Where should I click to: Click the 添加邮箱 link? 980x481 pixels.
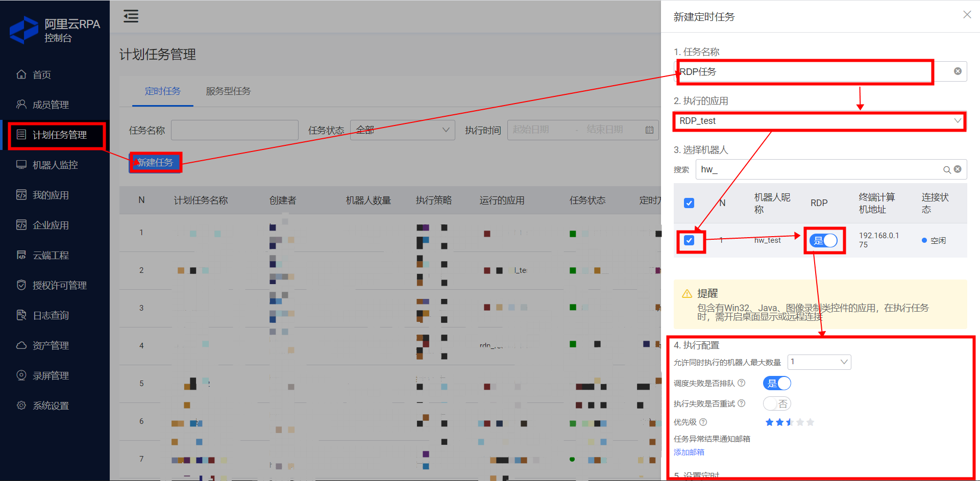point(689,452)
